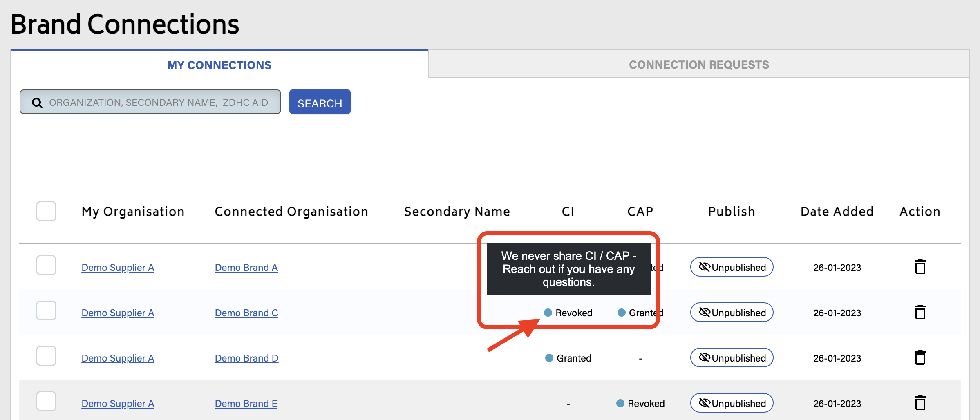Focus the organization search input field

(x=159, y=103)
